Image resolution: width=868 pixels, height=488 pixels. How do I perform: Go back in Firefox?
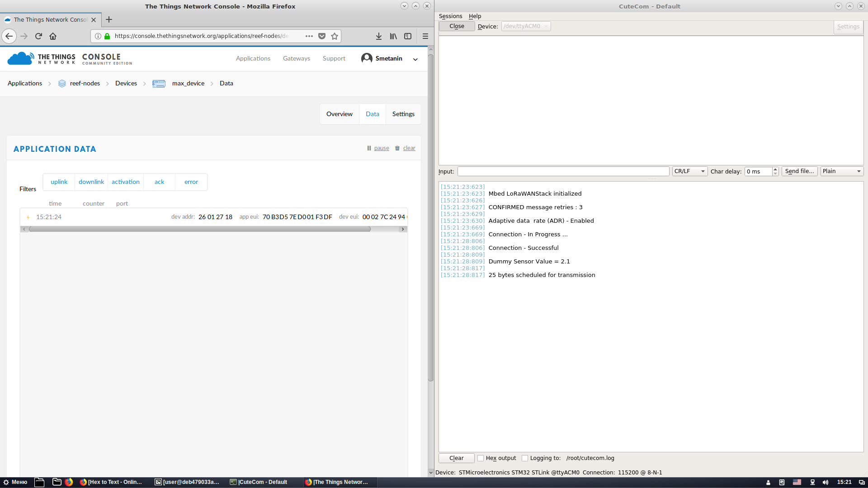tap(9, 36)
